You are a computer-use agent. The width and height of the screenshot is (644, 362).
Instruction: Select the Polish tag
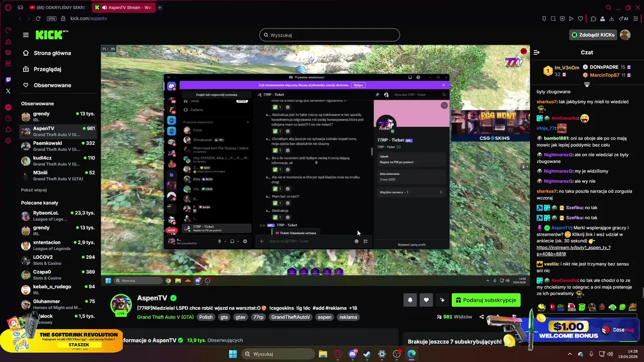coord(206,317)
